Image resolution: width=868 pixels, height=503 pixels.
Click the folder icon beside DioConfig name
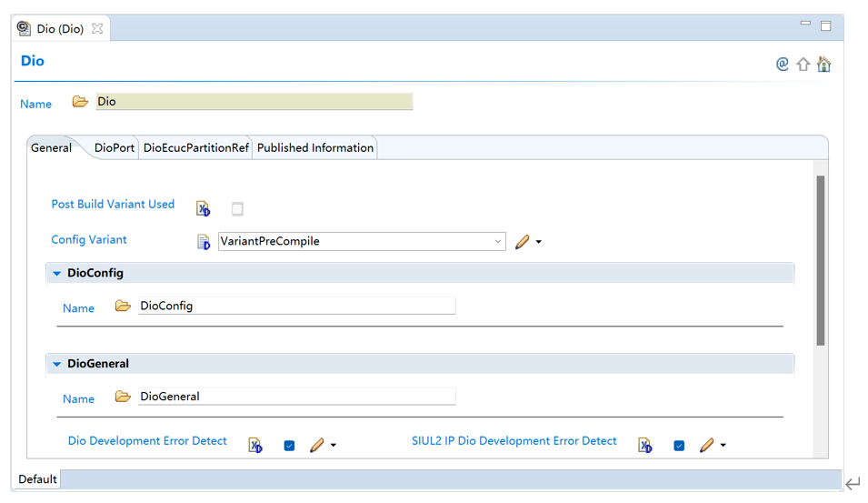(x=123, y=307)
